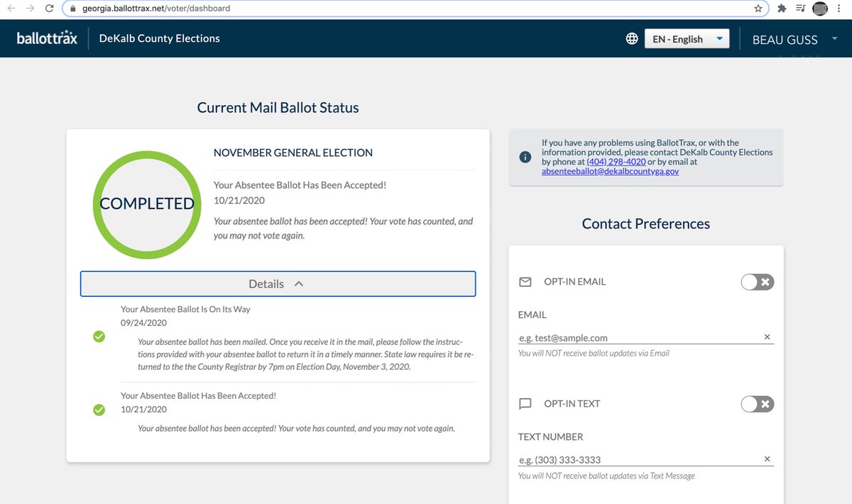Click the ballottrax logo
This screenshot has height=504, width=852.
click(x=47, y=38)
